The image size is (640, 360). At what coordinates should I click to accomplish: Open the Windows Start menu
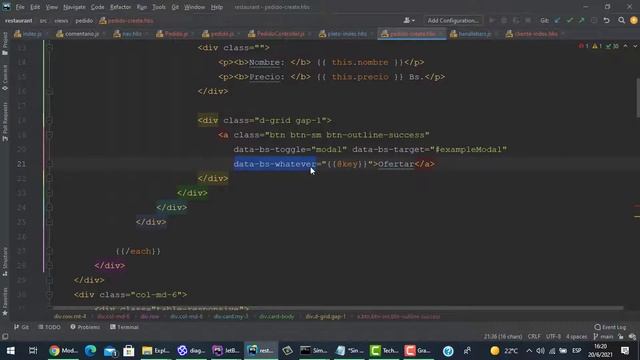coord(11,351)
